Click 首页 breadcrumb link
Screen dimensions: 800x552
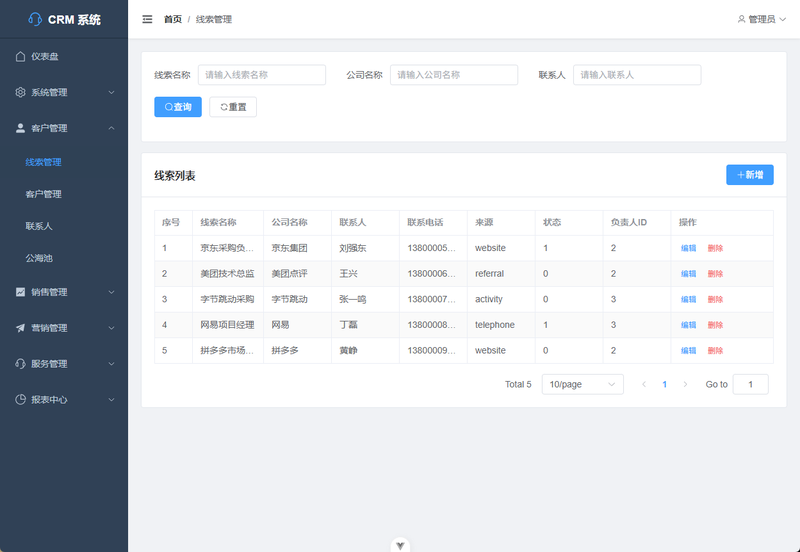coord(172,19)
